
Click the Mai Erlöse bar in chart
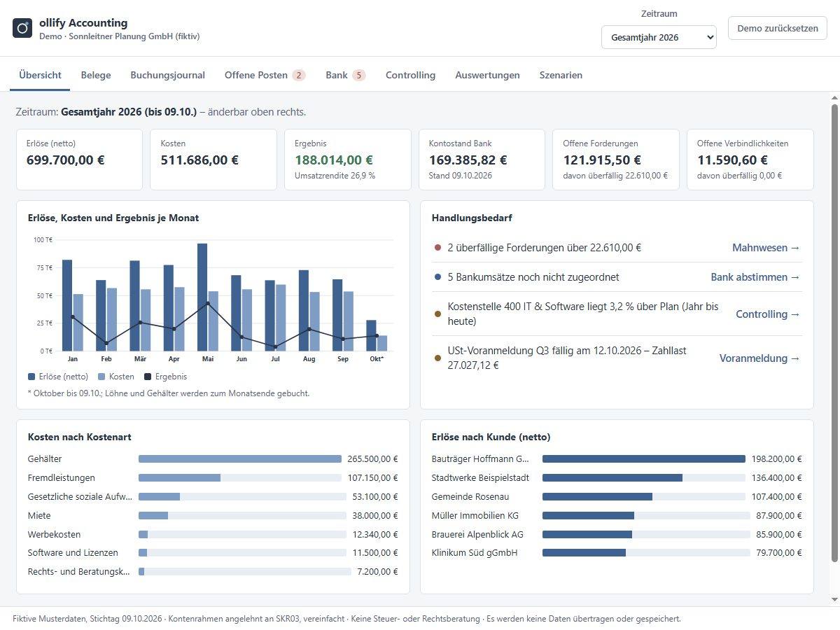tap(202, 297)
